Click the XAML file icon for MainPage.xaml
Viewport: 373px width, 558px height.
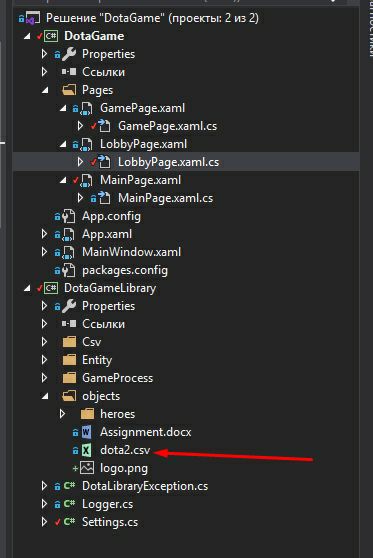[86, 180]
